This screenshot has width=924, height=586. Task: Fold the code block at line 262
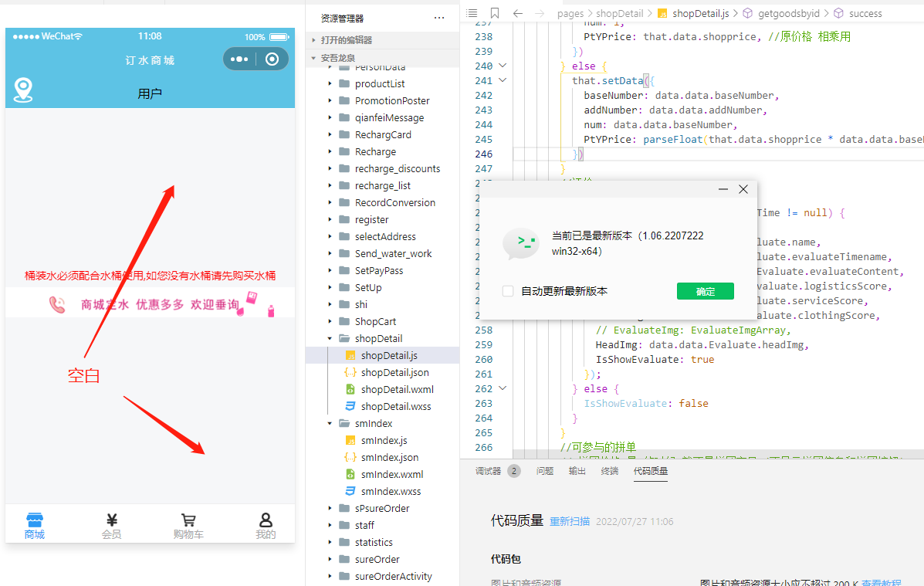coord(503,388)
